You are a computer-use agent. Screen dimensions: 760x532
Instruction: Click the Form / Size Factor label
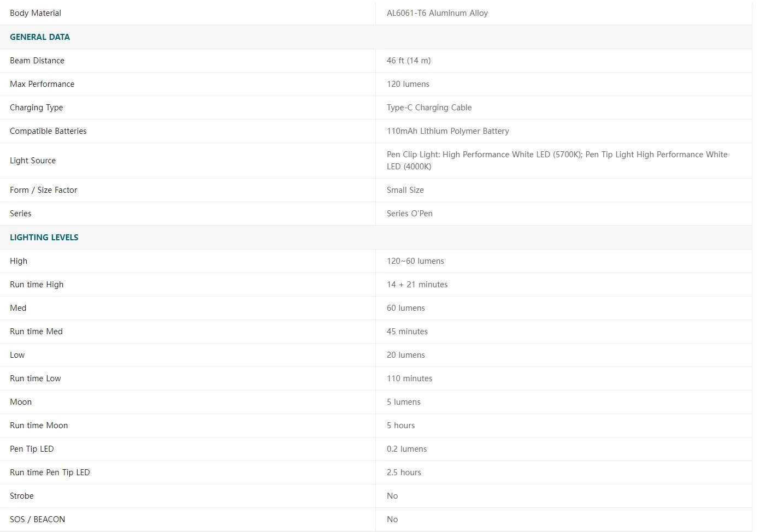(x=44, y=190)
